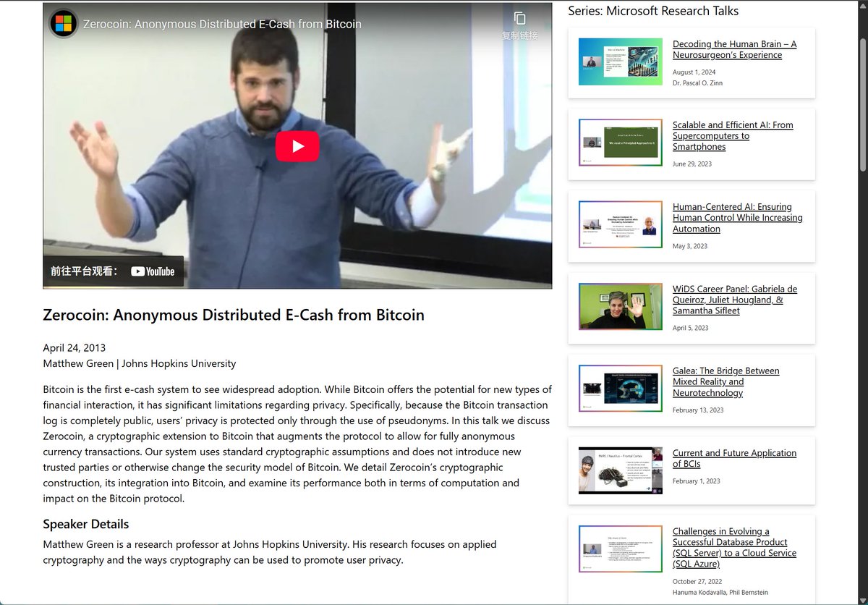The width and height of the screenshot is (868, 605).
Task: Click thumbnail for Galea talk
Action: click(620, 389)
